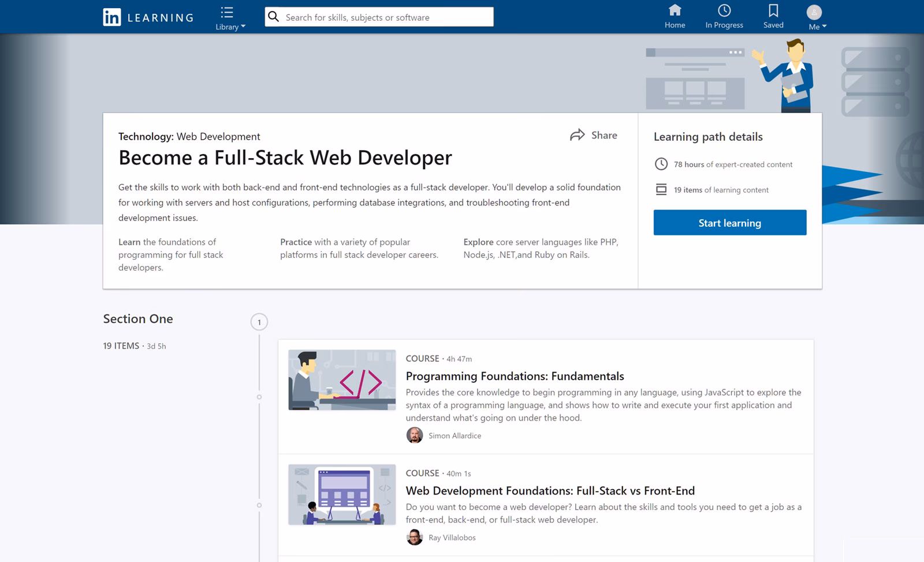Click the Section One heading
The width and height of the screenshot is (924, 562).
pos(138,319)
